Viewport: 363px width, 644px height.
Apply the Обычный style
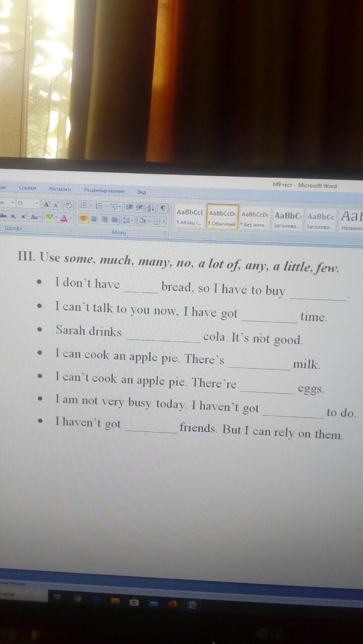pos(222,218)
